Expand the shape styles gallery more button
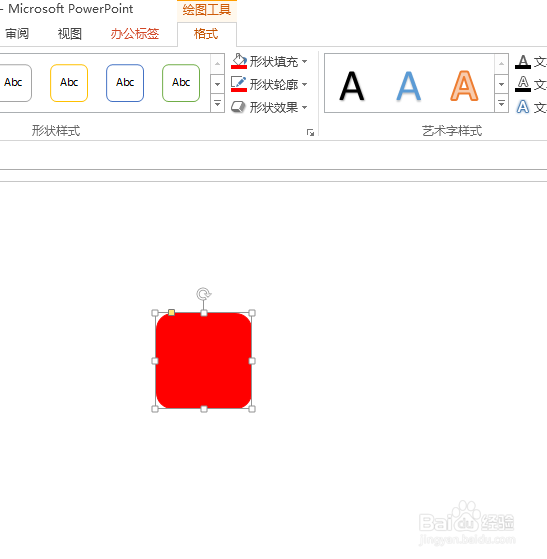Viewport: 547px width, 559px height. [217, 104]
